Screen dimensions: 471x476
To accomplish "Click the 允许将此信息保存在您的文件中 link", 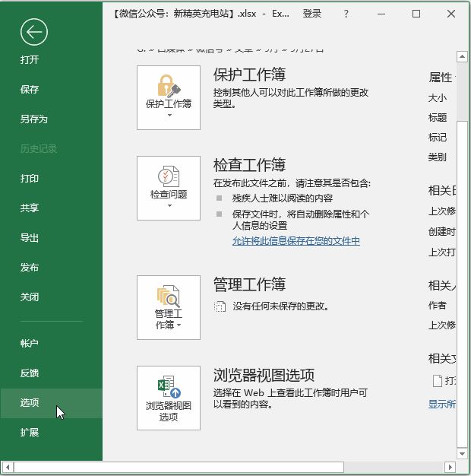I will coord(296,241).
